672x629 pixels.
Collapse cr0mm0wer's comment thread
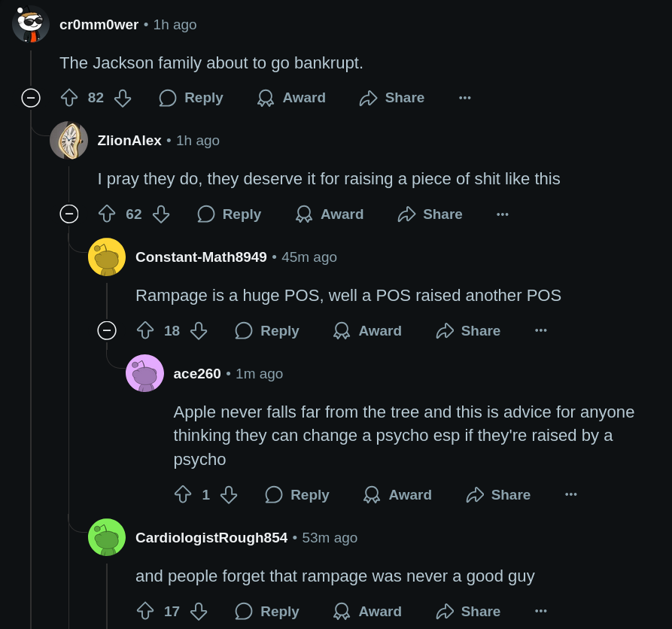(31, 98)
